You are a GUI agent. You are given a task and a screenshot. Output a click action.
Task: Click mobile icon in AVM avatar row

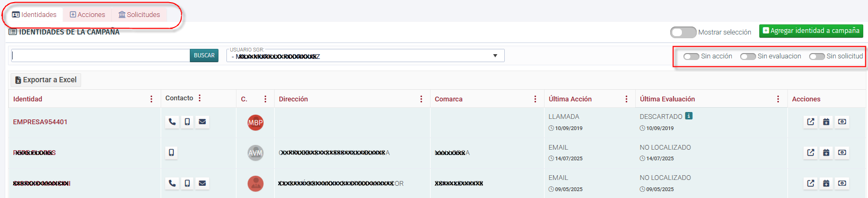(171, 152)
